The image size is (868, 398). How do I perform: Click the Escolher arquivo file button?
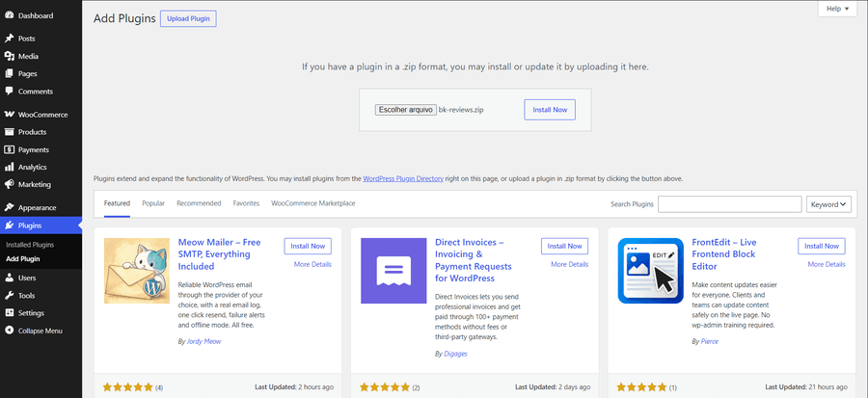tap(406, 110)
